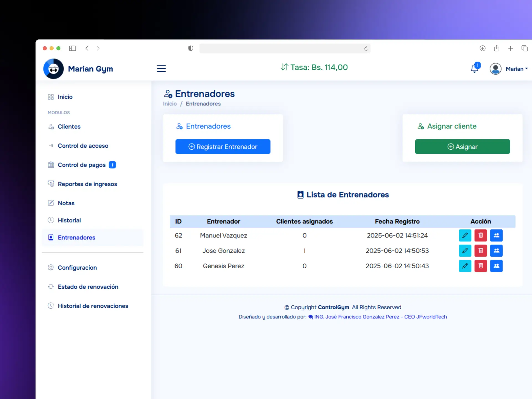Click the Asignar cliente card title

click(x=447, y=126)
